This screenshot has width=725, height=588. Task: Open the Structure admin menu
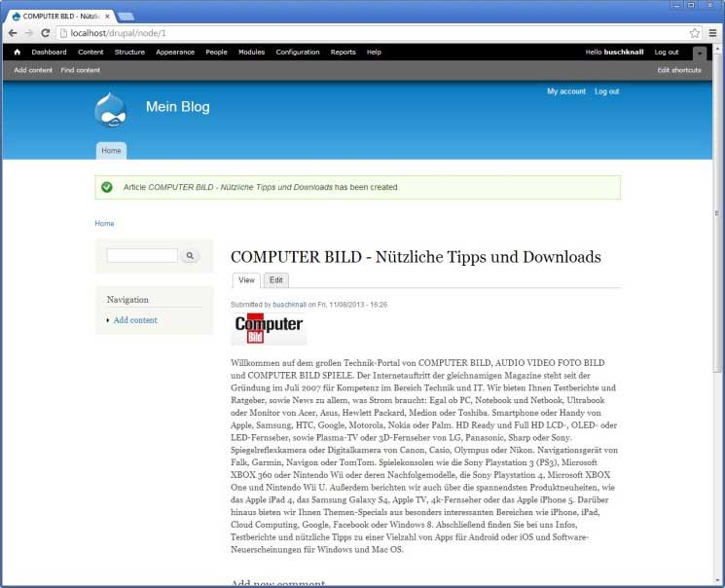(x=129, y=53)
